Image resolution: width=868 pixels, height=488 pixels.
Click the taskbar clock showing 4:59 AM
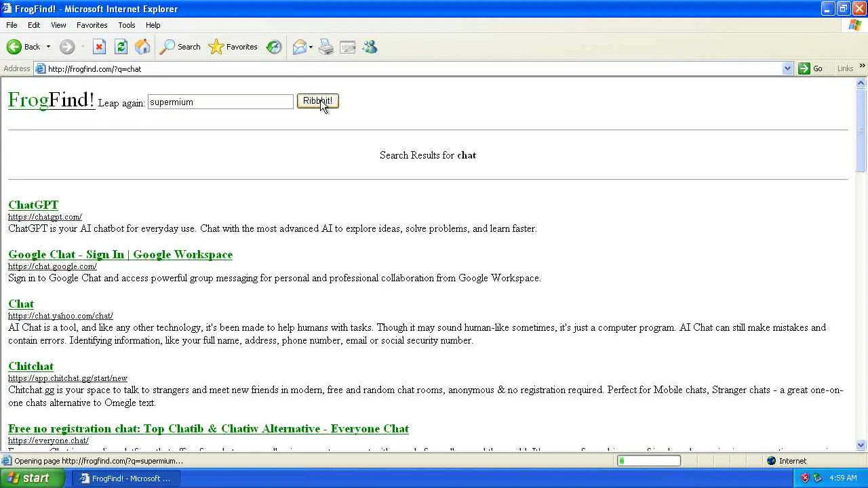coord(843,479)
